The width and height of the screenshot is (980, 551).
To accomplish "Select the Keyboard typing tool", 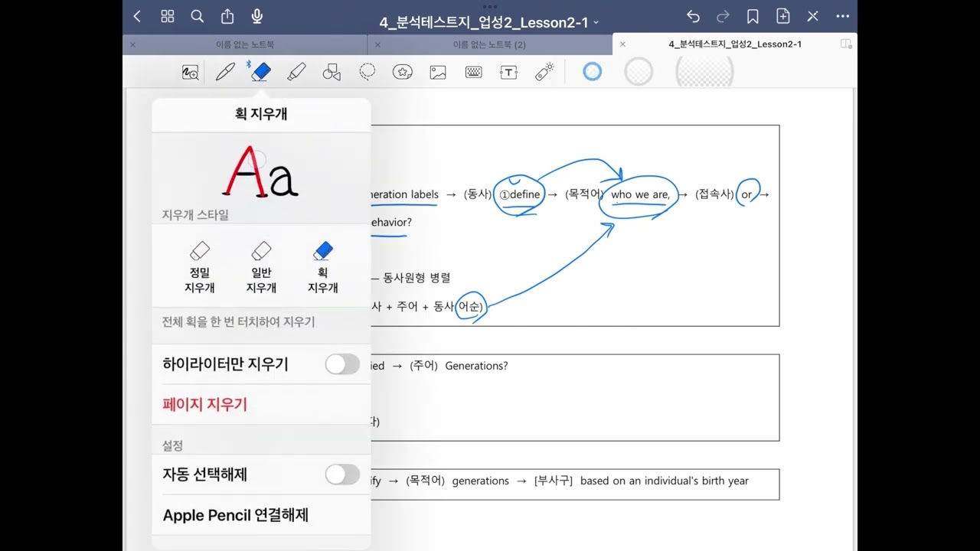I will (473, 72).
